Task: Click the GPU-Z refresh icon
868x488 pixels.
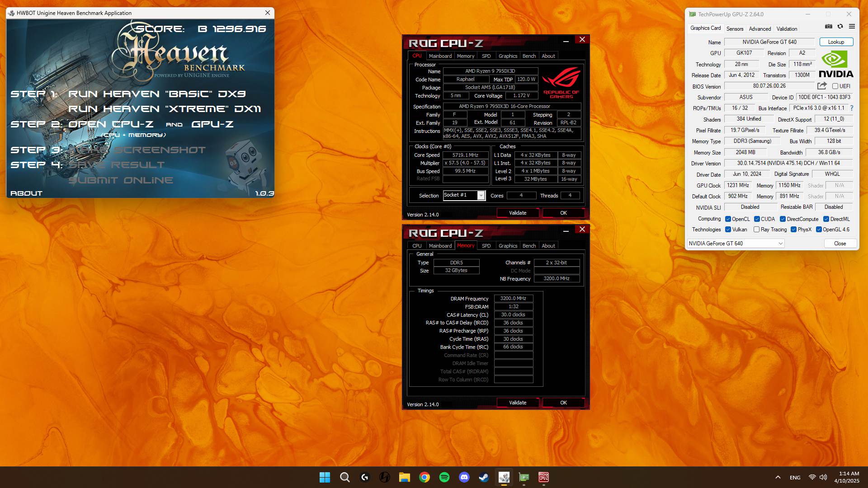Action: tap(840, 27)
